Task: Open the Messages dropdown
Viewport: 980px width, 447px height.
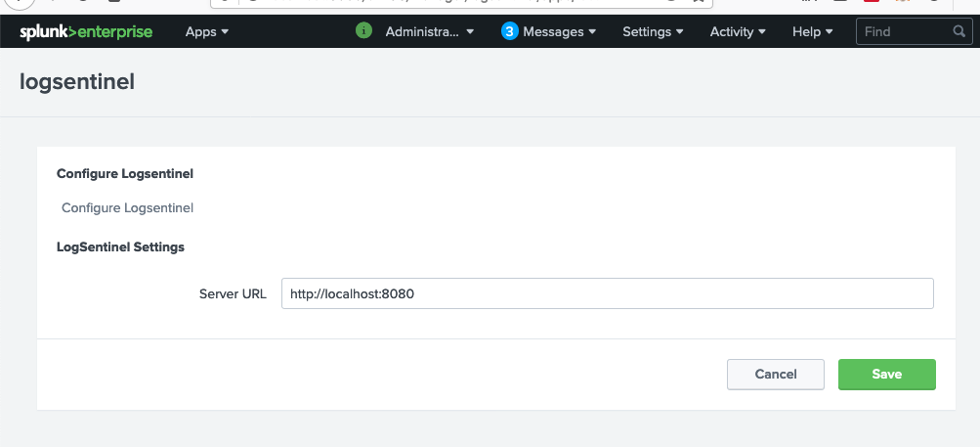Action: [x=559, y=32]
